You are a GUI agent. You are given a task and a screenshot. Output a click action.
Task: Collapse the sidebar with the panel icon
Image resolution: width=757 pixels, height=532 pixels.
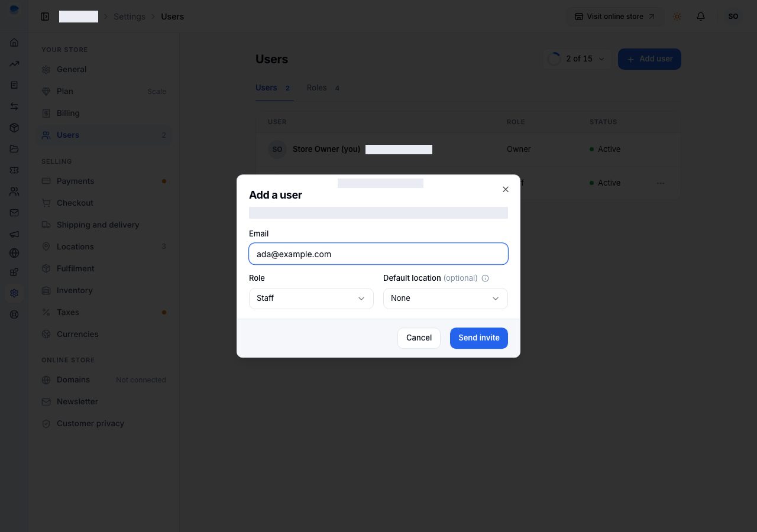click(x=45, y=17)
